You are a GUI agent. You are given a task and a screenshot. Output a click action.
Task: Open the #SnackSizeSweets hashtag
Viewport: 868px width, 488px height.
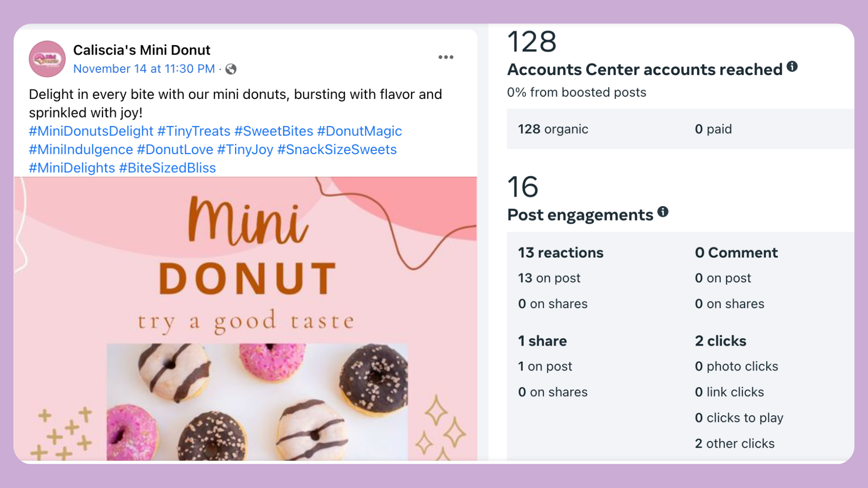click(x=337, y=150)
